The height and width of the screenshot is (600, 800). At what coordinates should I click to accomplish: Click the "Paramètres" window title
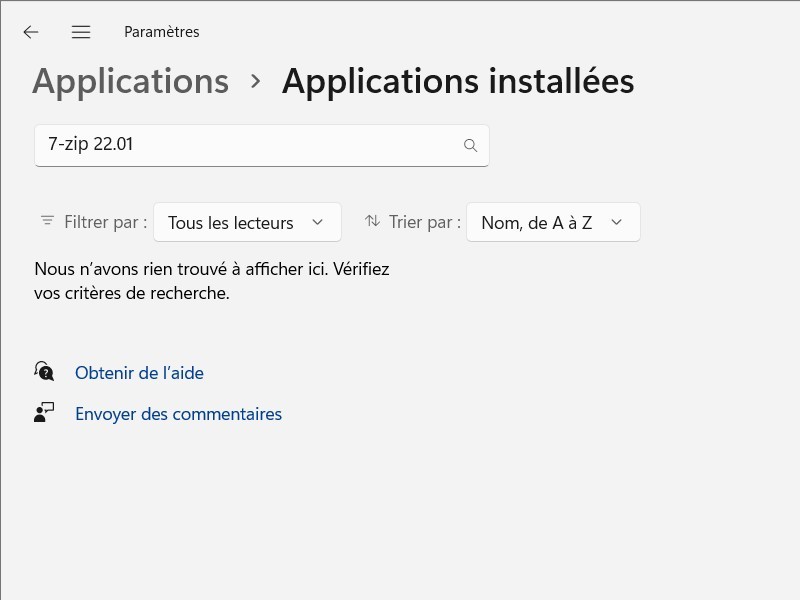pyautogui.click(x=161, y=32)
